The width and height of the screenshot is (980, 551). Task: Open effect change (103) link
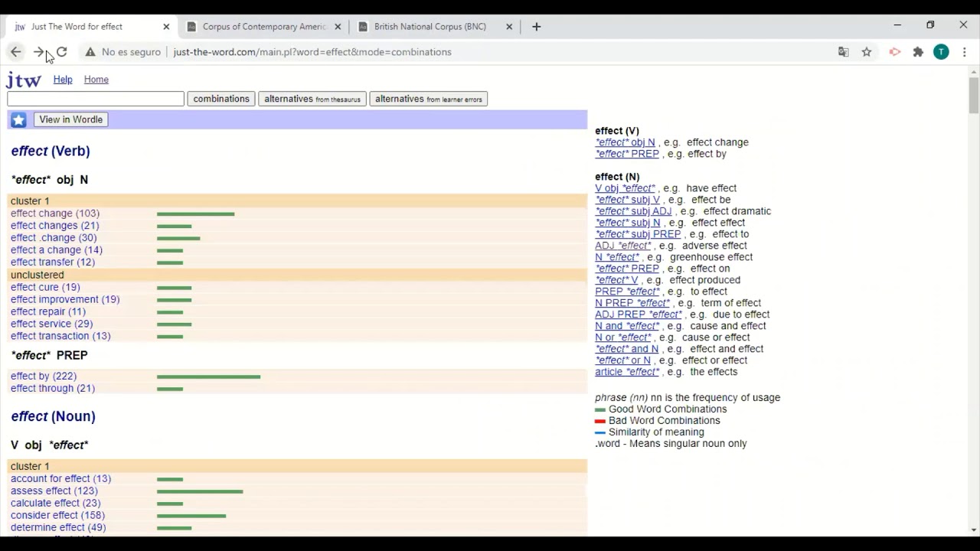(55, 214)
